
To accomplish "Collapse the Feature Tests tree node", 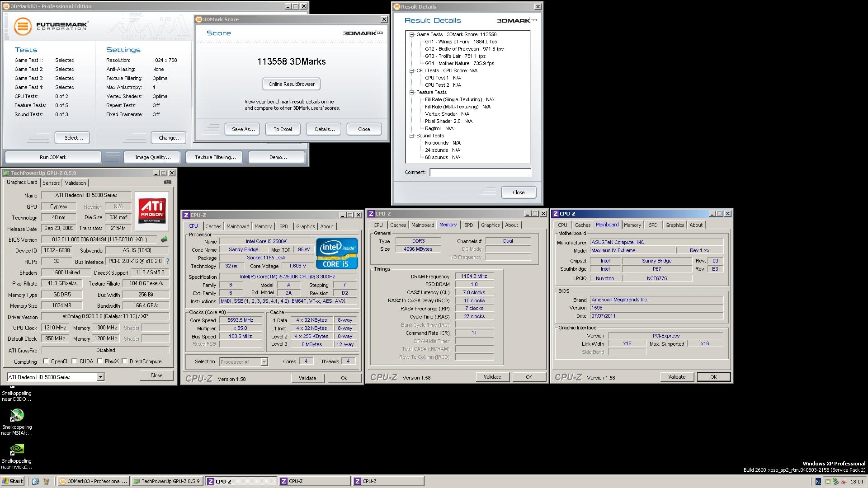I will [412, 92].
